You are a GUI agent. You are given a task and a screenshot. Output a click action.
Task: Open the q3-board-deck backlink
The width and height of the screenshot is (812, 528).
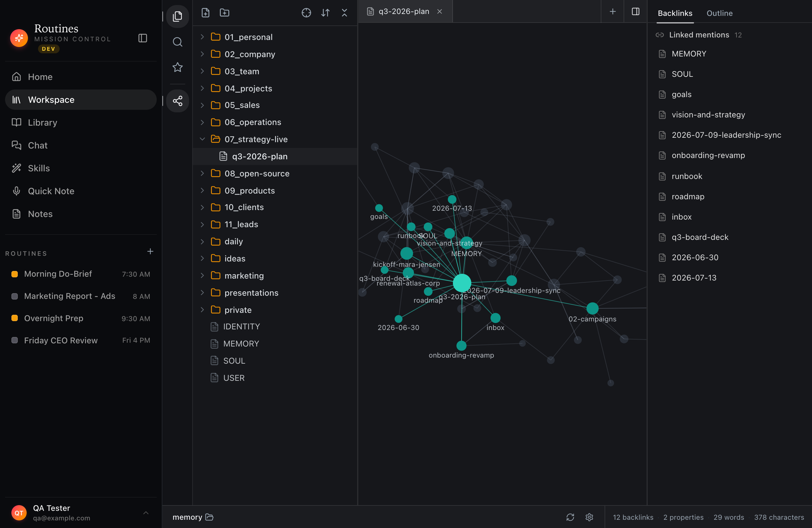point(730,237)
